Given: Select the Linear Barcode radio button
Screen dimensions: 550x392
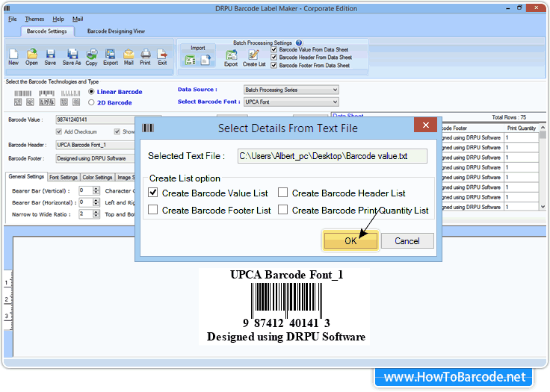Looking at the screenshot, I should [x=91, y=92].
